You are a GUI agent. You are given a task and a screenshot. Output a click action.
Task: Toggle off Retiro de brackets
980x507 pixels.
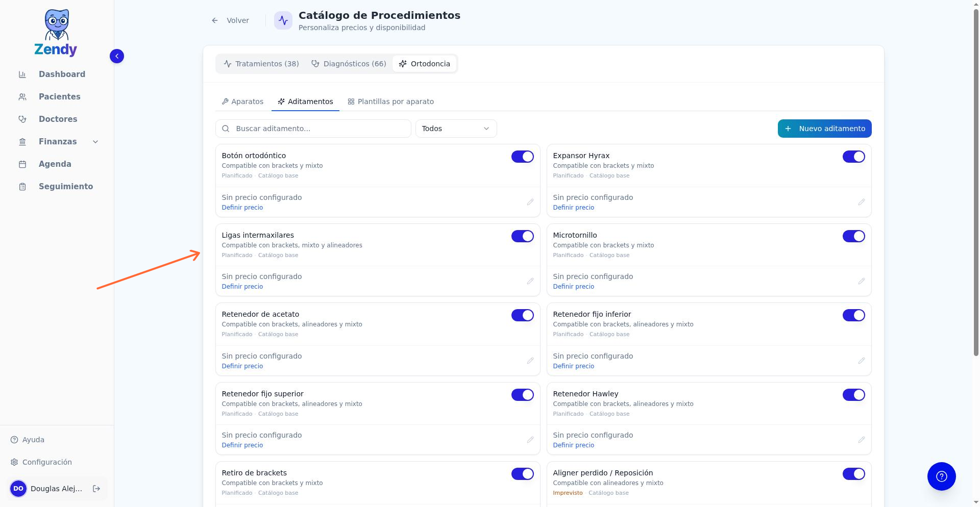coord(523,474)
